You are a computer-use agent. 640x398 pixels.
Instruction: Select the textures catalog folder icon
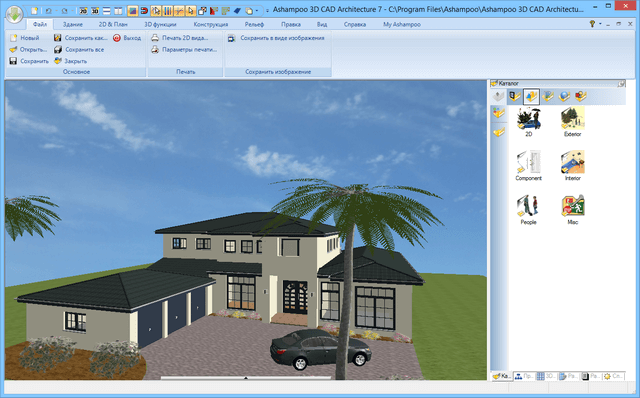[514, 97]
